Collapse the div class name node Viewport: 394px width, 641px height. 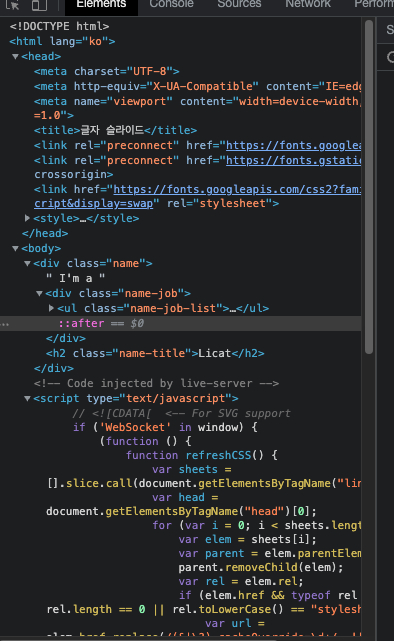27,264
